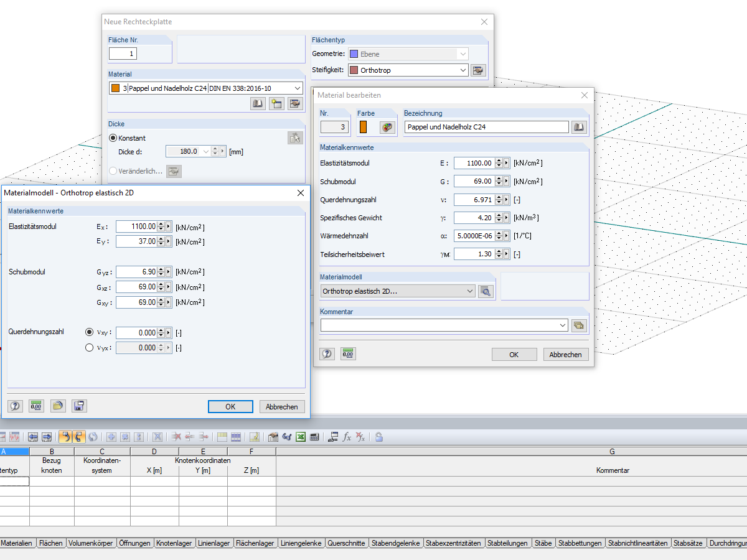The width and height of the screenshot is (747, 560).
Task: Switch to the Knotenlager tab
Action: [175, 543]
